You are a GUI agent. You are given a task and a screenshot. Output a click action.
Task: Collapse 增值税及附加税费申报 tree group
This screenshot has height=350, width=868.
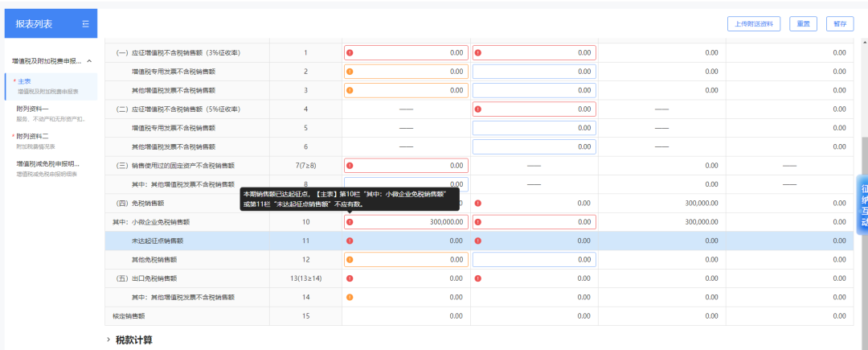88,61
